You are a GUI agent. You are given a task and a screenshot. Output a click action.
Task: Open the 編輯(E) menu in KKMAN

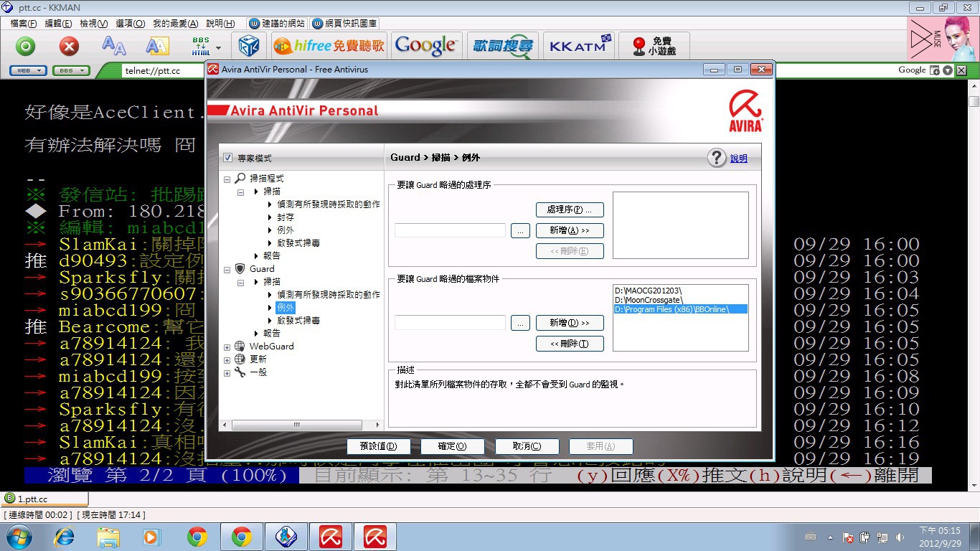pos(58,24)
